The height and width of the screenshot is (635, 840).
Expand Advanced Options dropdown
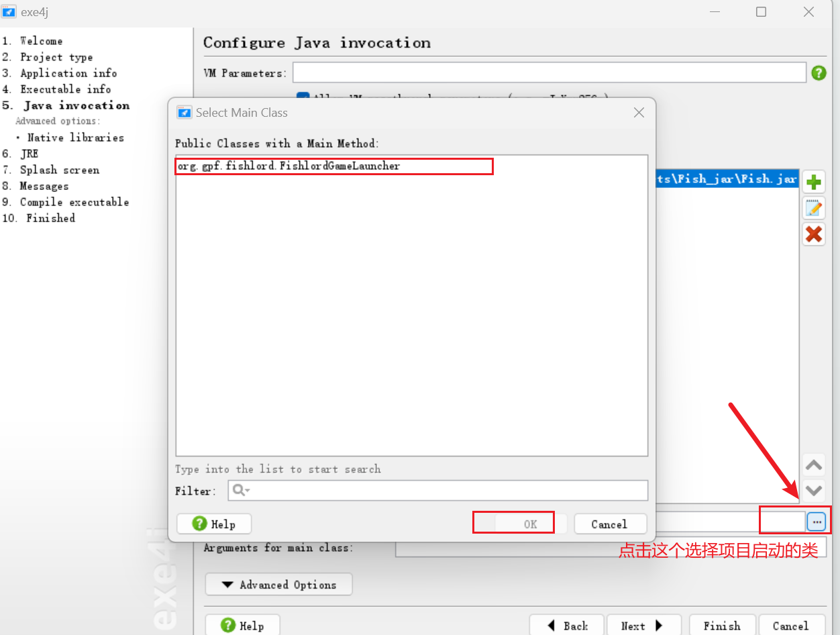[x=278, y=585]
